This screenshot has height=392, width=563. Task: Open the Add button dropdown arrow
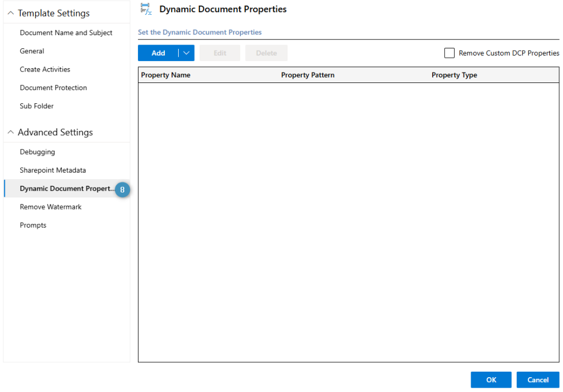coord(186,53)
